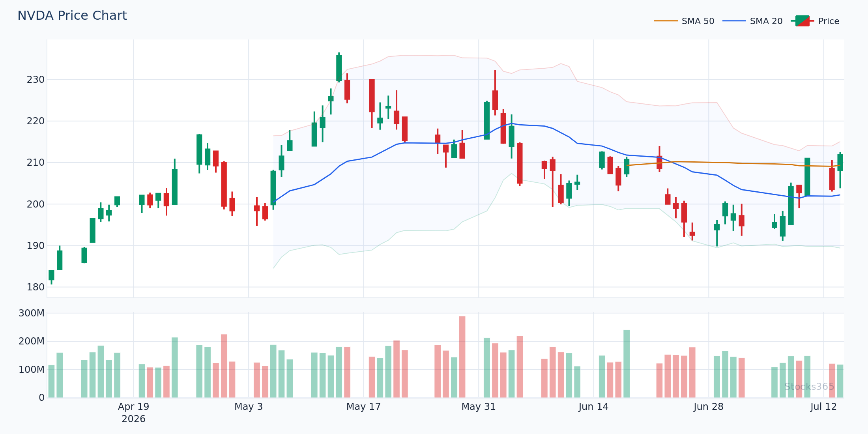This screenshot has height=434, width=868.
Task: Toggle the Price legend entry
Action: click(815, 21)
